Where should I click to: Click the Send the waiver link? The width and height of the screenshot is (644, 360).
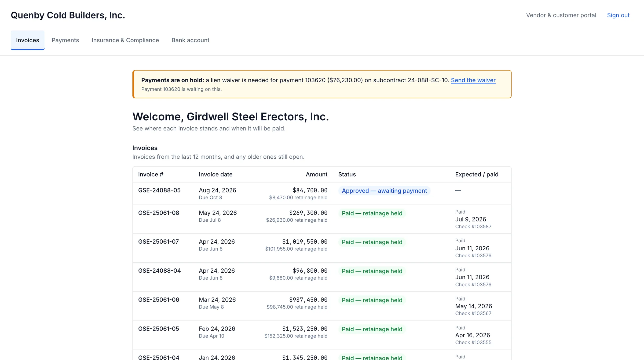473,80
